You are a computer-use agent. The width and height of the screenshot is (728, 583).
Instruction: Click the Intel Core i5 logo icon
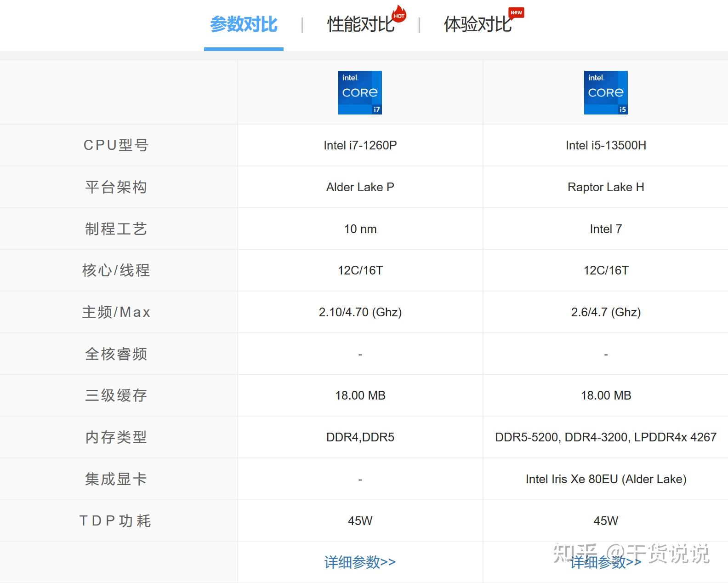click(606, 92)
